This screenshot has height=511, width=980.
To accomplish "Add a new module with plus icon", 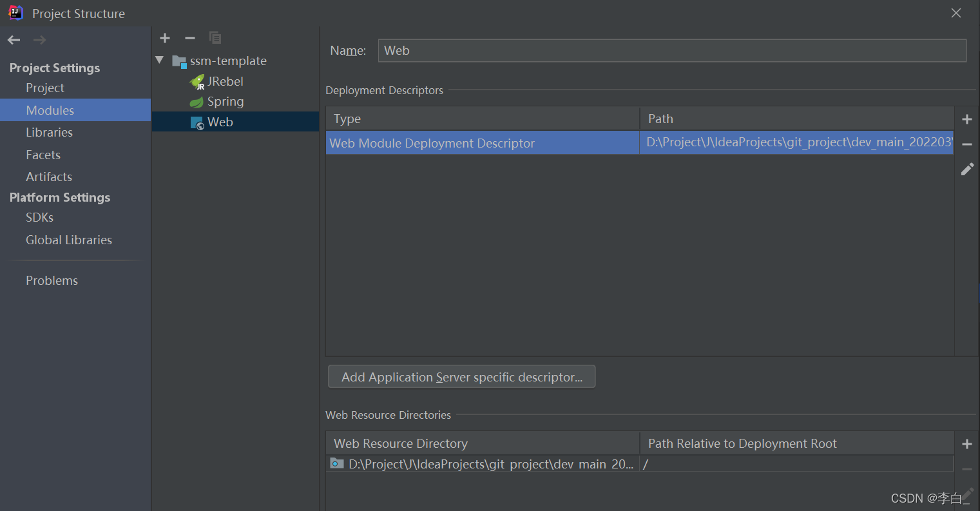I will click(165, 38).
